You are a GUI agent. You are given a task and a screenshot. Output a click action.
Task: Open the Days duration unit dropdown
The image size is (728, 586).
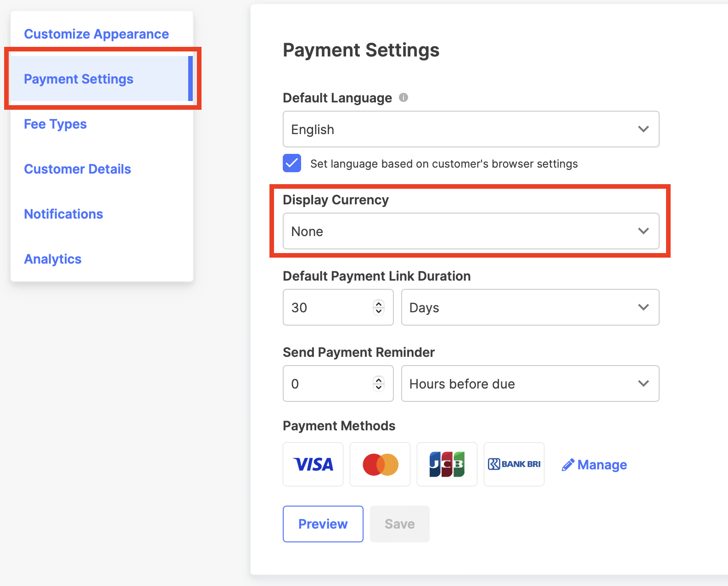click(530, 307)
